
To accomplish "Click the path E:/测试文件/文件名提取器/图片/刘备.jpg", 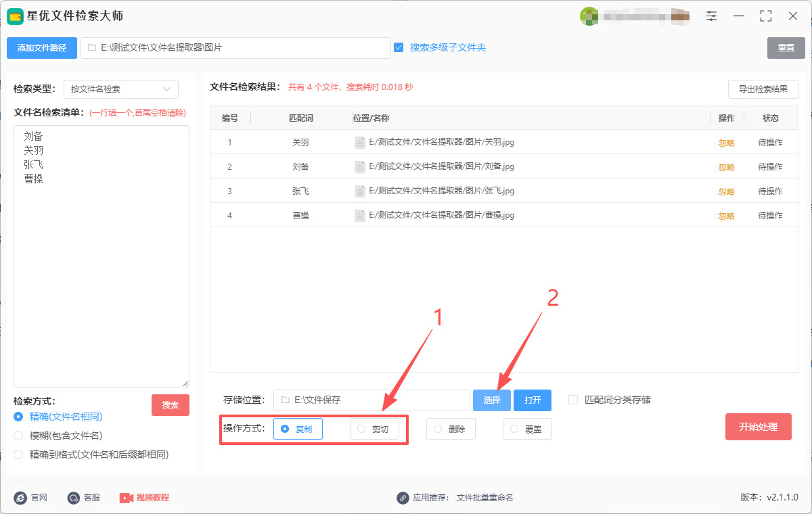I will [442, 167].
